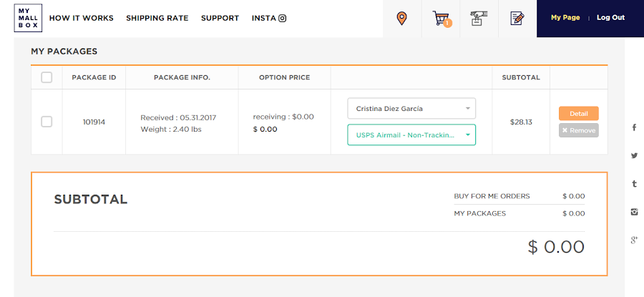Remove package 101914 with Remove button
644x297 pixels.
tap(578, 130)
